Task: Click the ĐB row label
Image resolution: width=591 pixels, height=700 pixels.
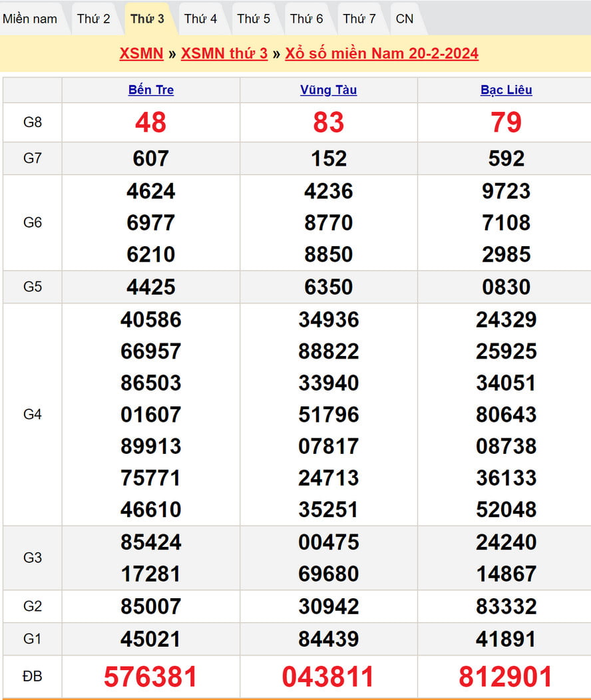Action: [x=32, y=677]
